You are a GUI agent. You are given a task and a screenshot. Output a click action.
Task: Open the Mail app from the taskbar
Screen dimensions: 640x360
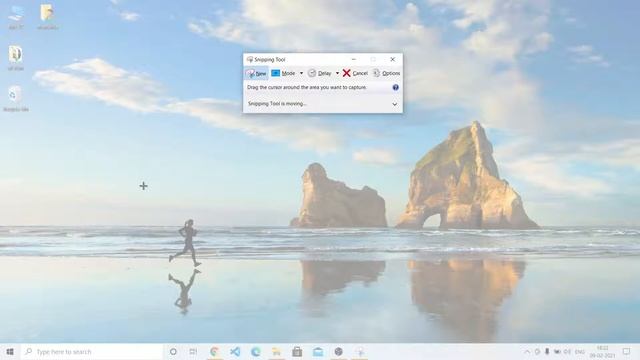point(318,351)
